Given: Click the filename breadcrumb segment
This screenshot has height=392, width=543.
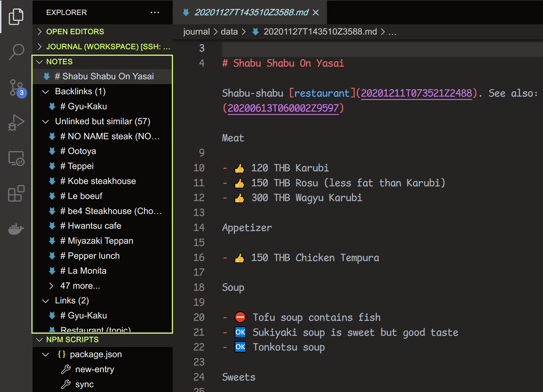Looking at the screenshot, I should point(320,32).
